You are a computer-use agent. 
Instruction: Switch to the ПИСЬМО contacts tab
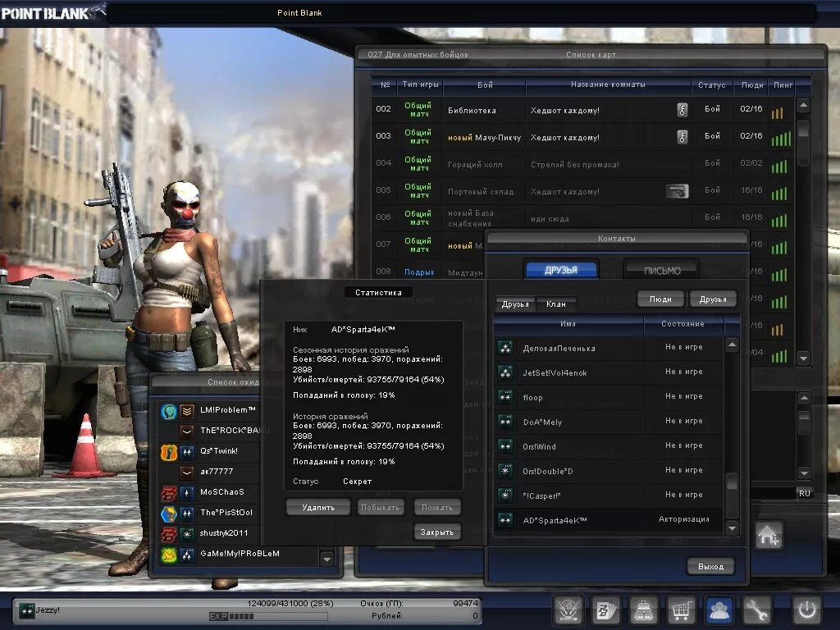pyautogui.click(x=662, y=271)
